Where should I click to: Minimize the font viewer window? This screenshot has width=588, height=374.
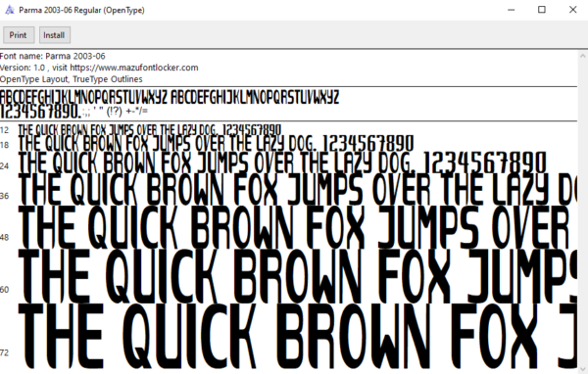point(511,10)
